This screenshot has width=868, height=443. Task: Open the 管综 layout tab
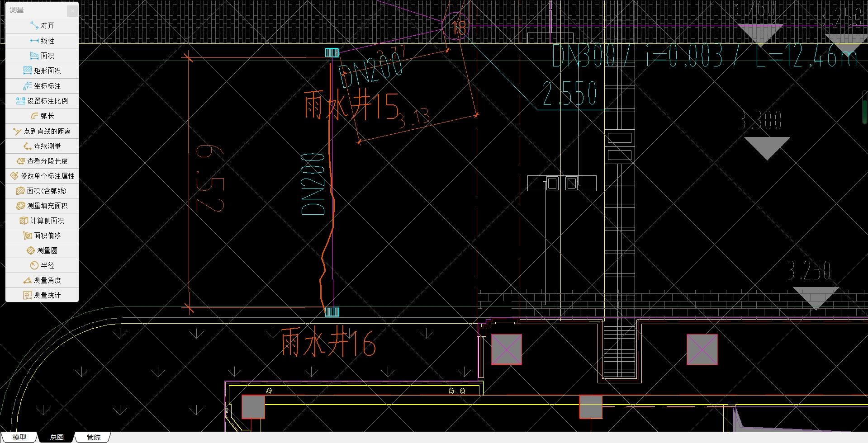94,437
